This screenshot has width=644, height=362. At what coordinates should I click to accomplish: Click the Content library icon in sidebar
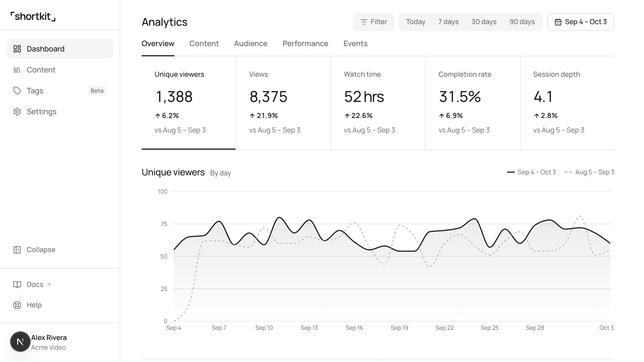[x=17, y=70]
